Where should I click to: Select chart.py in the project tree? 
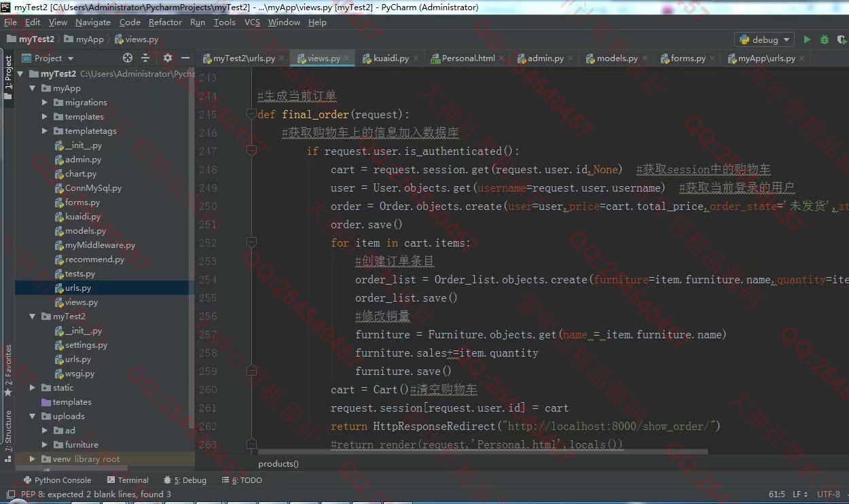pos(80,174)
